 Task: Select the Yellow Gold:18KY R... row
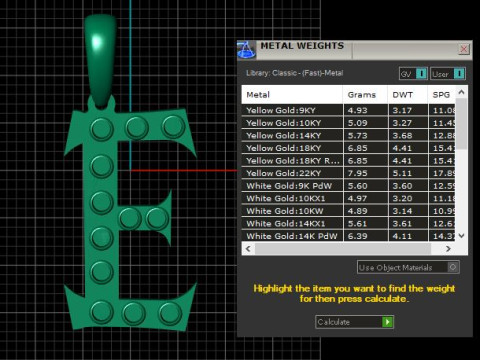(349, 161)
